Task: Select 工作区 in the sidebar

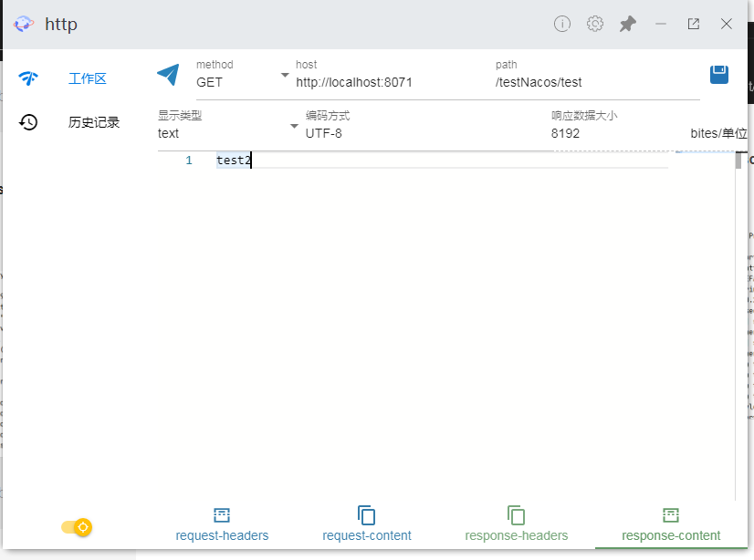Action: (87, 78)
